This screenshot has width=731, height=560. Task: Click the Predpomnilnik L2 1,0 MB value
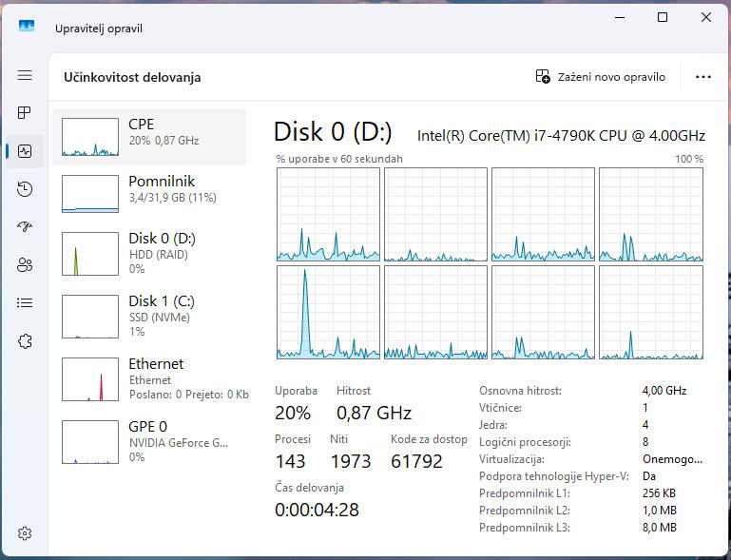click(x=659, y=511)
